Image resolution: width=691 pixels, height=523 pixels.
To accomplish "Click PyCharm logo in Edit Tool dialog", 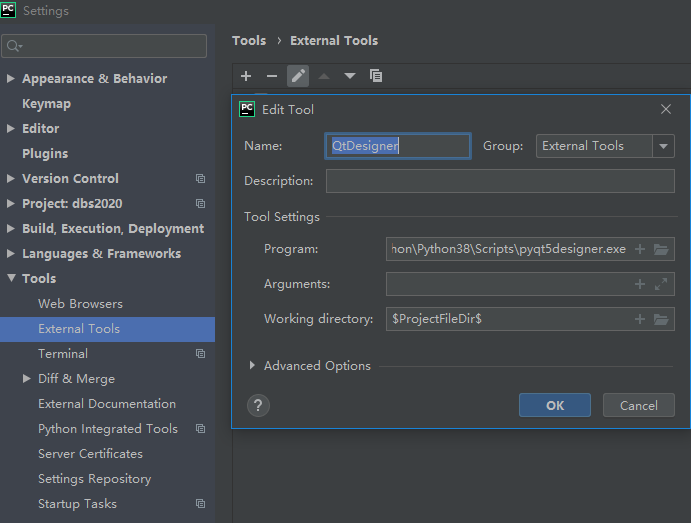I will pyautogui.click(x=247, y=109).
